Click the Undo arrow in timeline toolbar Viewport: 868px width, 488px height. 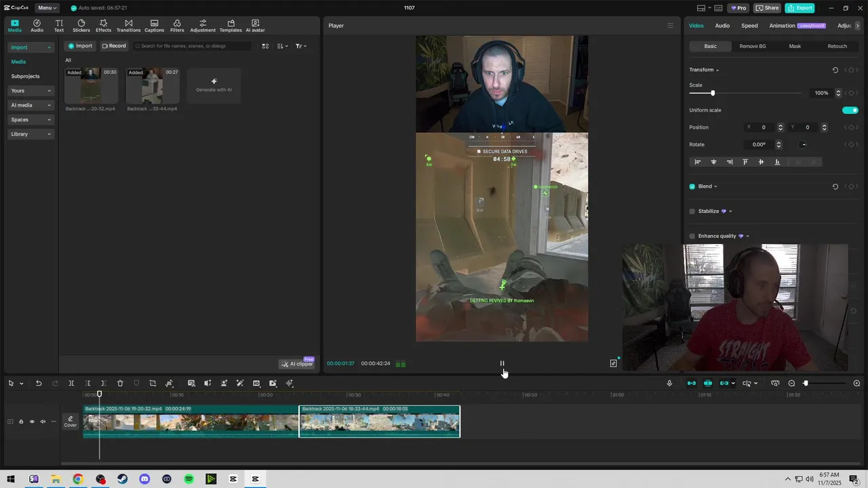39,383
